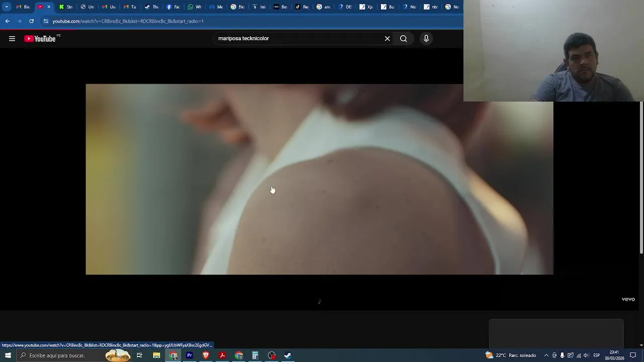Click the playing video frame
644x362 pixels.
(319, 179)
